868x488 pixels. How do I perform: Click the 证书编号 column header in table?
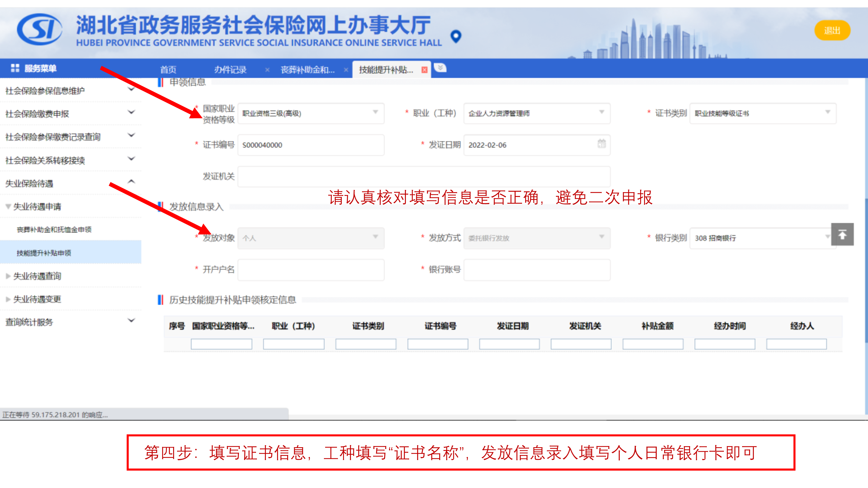pyautogui.click(x=441, y=326)
